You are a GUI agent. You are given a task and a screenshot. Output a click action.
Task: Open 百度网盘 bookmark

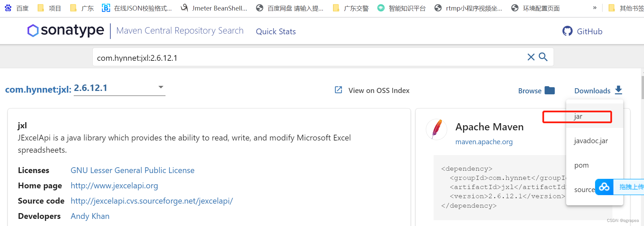pyautogui.click(x=290, y=8)
